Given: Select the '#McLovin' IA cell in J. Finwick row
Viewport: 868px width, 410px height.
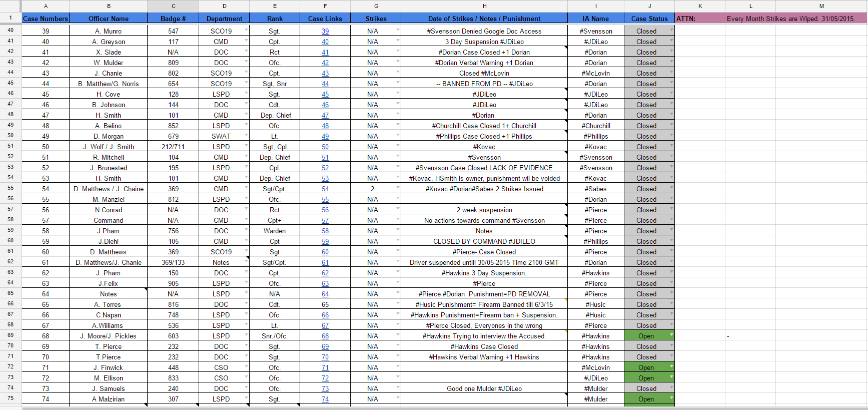Looking at the screenshot, I should 596,367.
